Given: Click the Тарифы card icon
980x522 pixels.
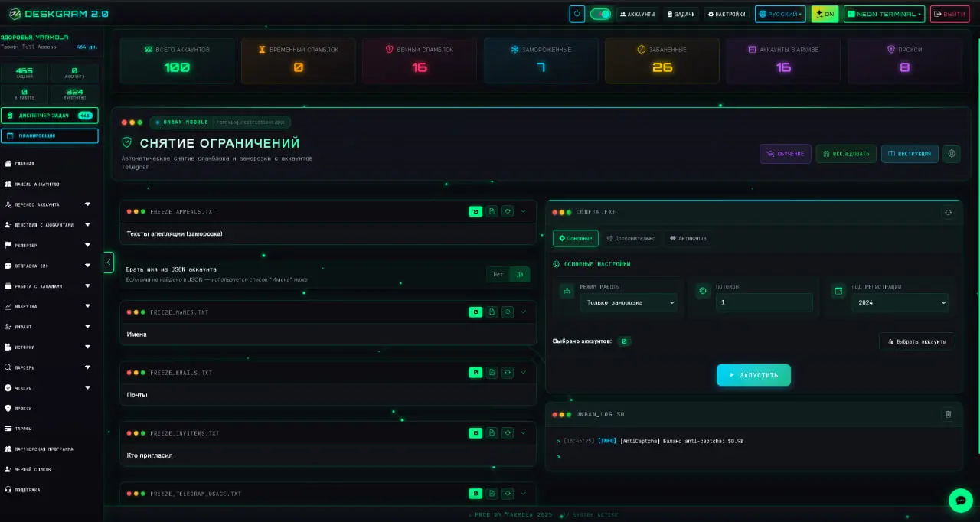Looking at the screenshot, I should tap(8, 429).
